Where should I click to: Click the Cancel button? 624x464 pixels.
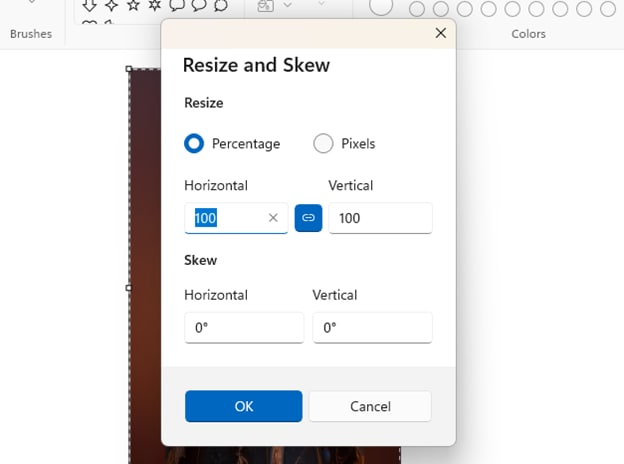pyautogui.click(x=370, y=406)
